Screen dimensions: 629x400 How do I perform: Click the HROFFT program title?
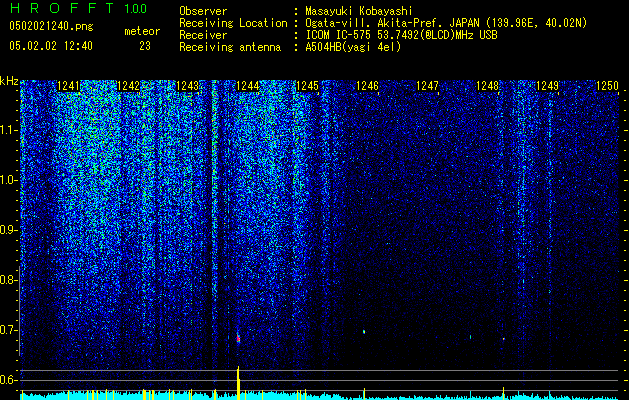pos(62,8)
